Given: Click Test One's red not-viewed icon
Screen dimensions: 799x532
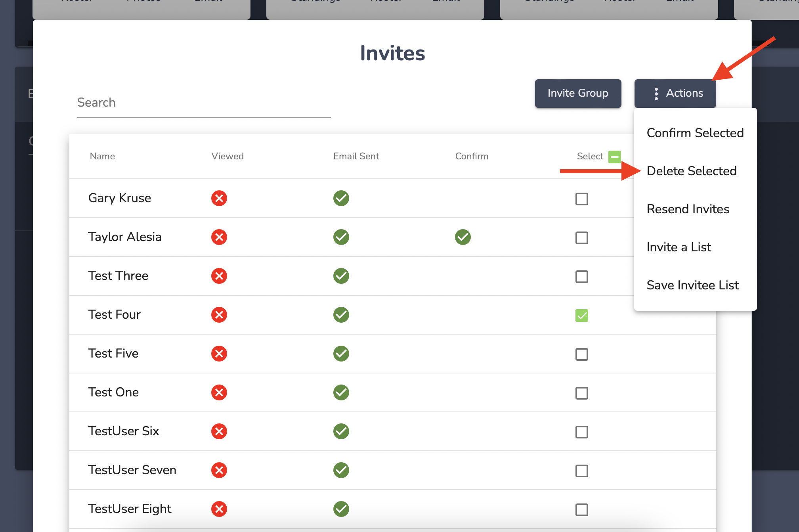Looking at the screenshot, I should click(x=219, y=392).
